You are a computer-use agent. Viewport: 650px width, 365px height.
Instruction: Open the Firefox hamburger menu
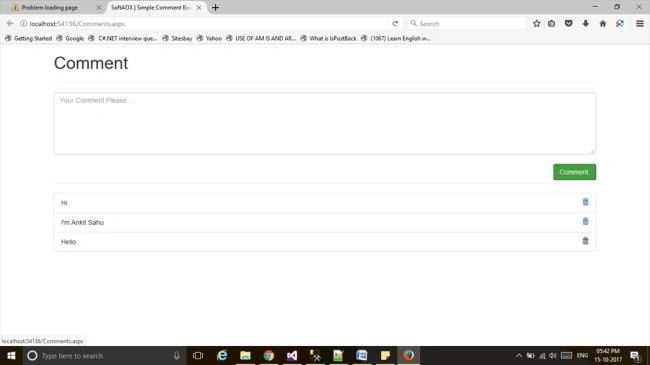click(x=640, y=24)
